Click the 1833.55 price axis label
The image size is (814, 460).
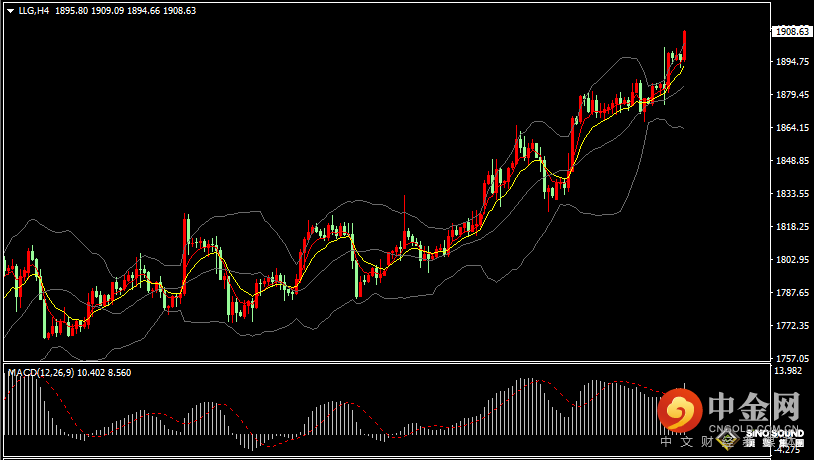(791, 194)
